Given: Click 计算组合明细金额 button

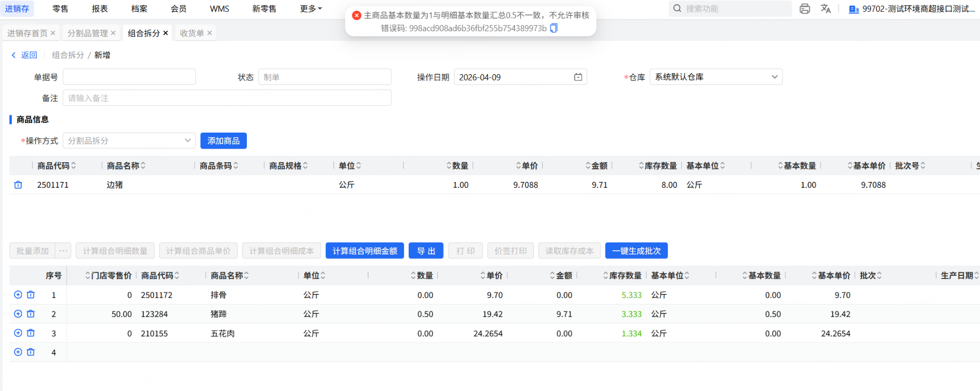Looking at the screenshot, I should (x=364, y=251).
